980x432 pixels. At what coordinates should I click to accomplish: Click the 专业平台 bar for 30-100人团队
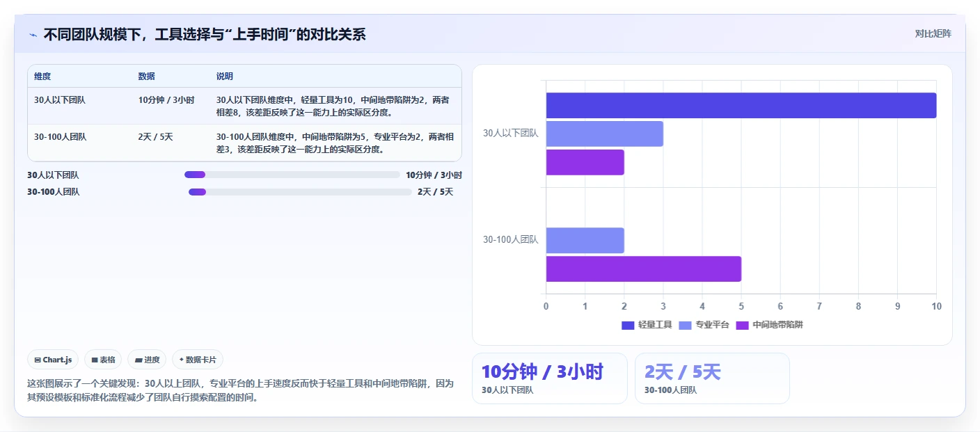pos(585,241)
